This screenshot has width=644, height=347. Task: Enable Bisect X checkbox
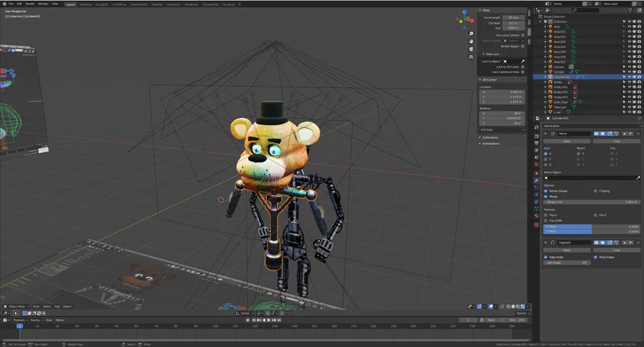click(578, 154)
